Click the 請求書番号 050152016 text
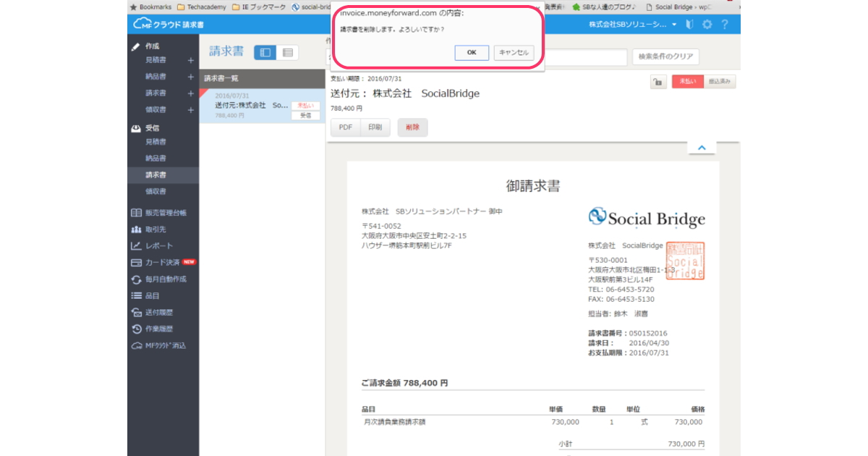868x456 pixels. click(628, 333)
